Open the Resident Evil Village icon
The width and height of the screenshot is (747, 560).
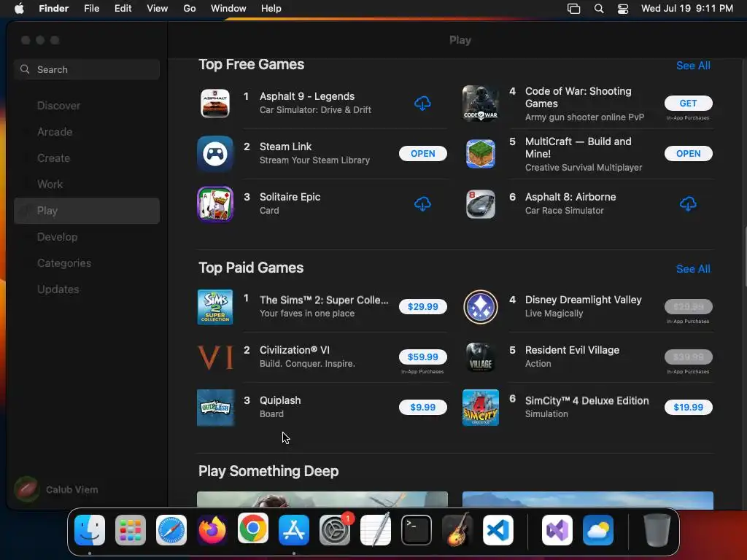point(481,357)
